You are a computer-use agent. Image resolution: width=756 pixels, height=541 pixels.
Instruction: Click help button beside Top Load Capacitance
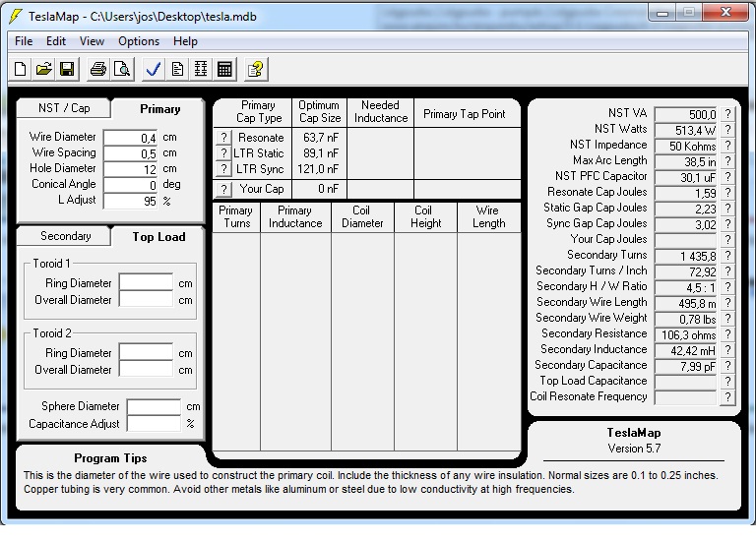727,382
